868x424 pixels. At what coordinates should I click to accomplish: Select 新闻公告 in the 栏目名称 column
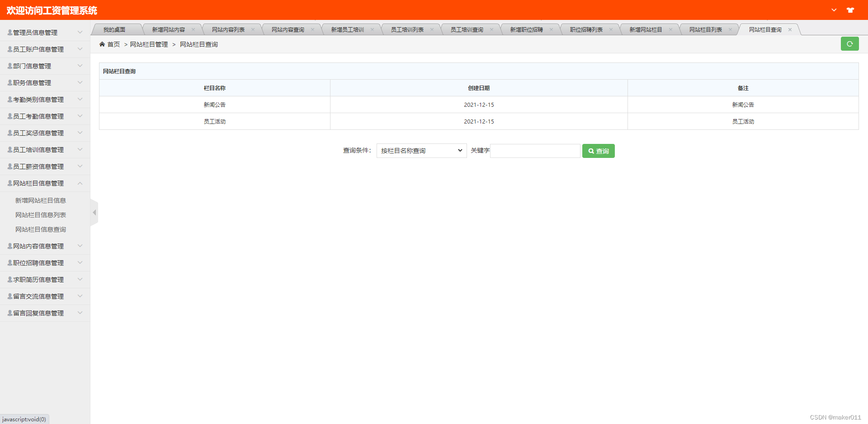(215, 105)
